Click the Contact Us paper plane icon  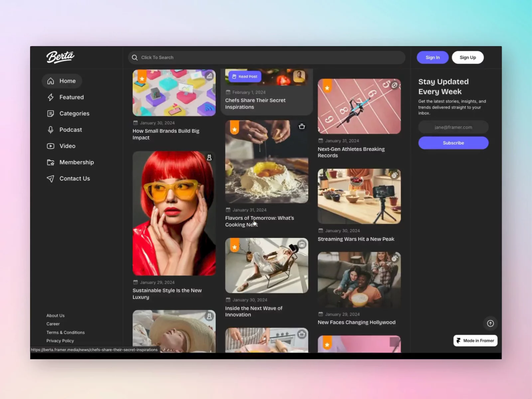coord(51,179)
